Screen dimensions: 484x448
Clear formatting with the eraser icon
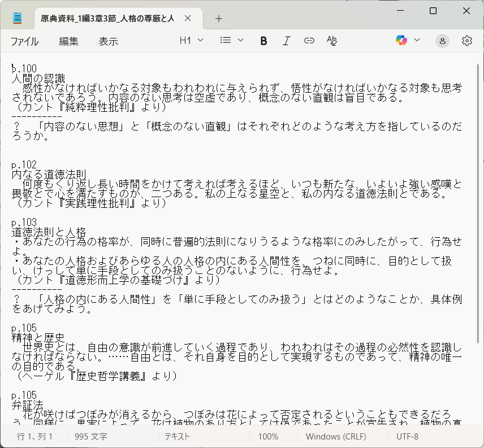pos(332,41)
